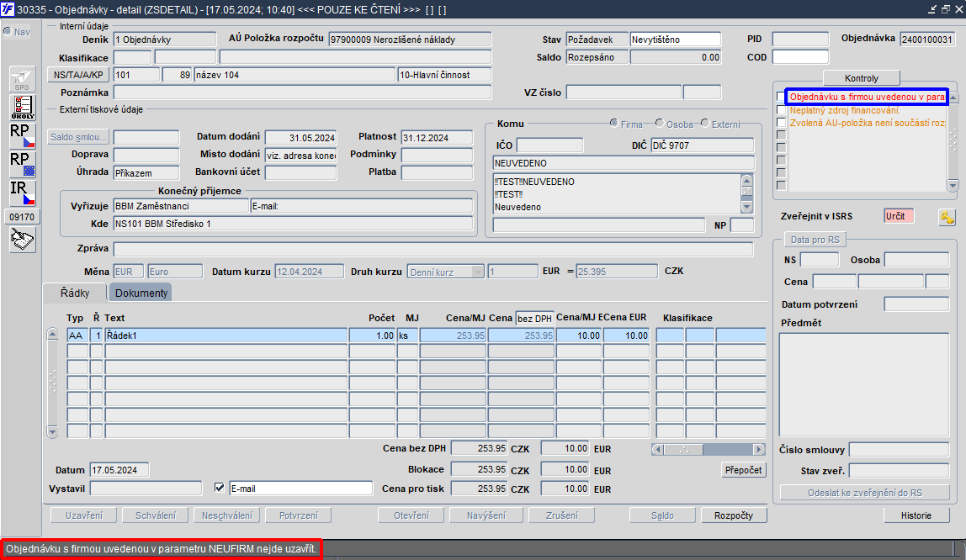Click the up arrow of the address box scrollbar
966x560 pixels.
pos(746,180)
